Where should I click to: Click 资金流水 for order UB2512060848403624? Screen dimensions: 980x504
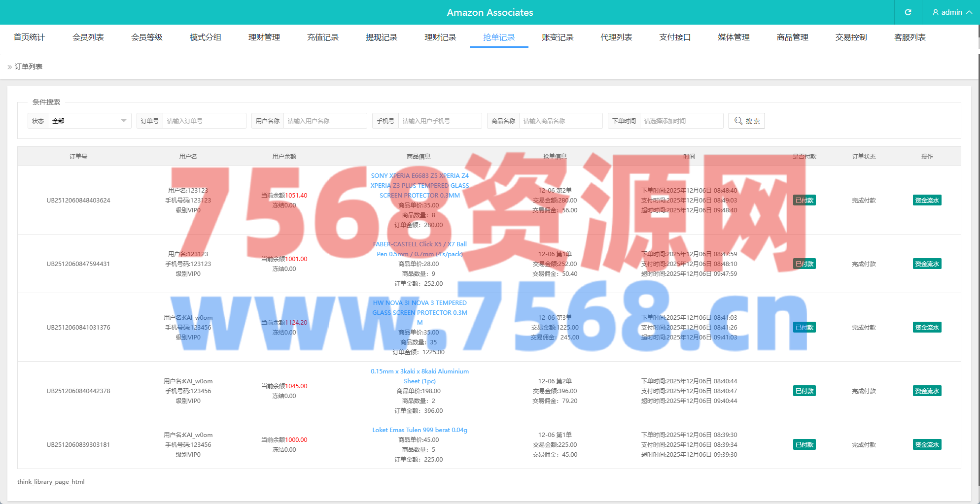pyautogui.click(x=927, y=201)
